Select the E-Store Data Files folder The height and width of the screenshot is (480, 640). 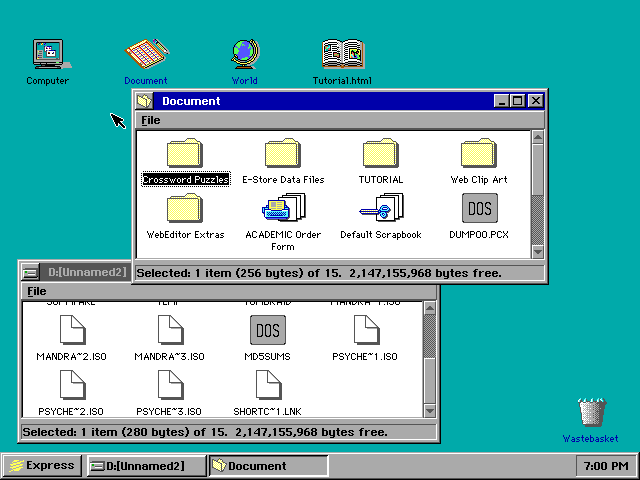283,155
